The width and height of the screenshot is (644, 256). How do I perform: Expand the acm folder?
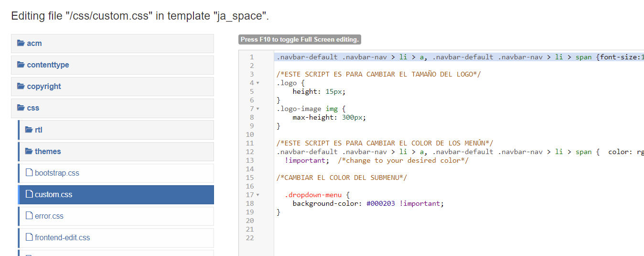click(34, 44)
